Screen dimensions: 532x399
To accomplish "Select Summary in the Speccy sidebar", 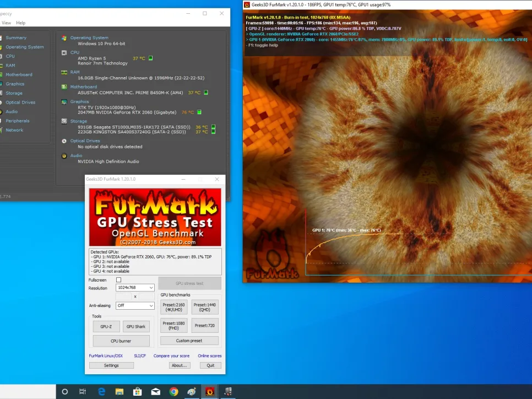I will [x=16, y=37].
